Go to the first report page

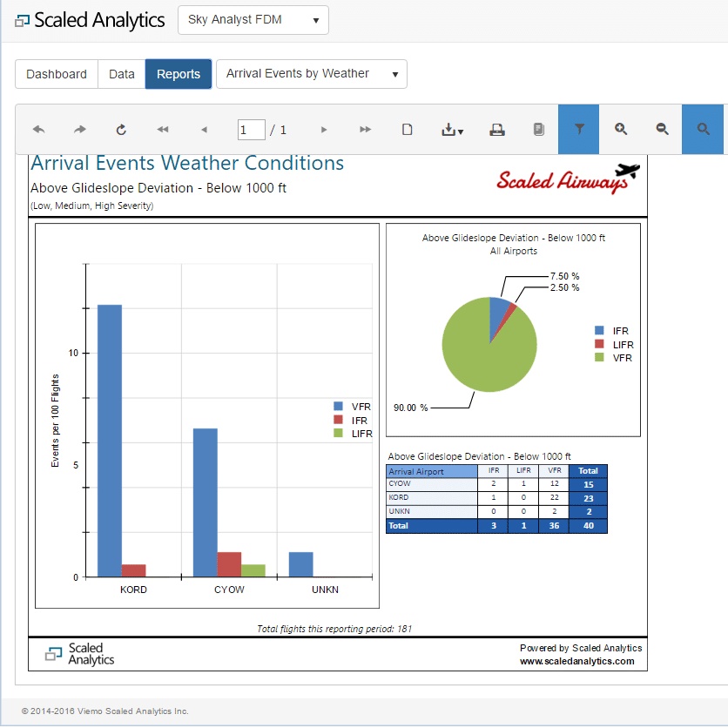point(163,130)
